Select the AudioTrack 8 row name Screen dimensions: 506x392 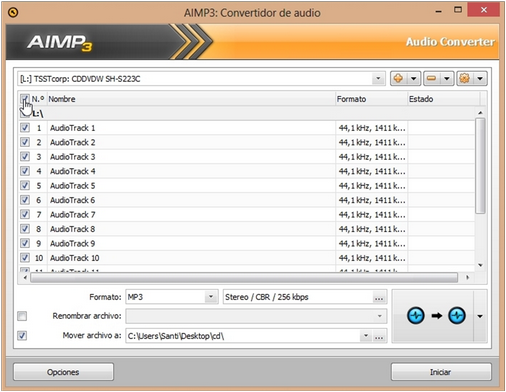pos(73,229)
